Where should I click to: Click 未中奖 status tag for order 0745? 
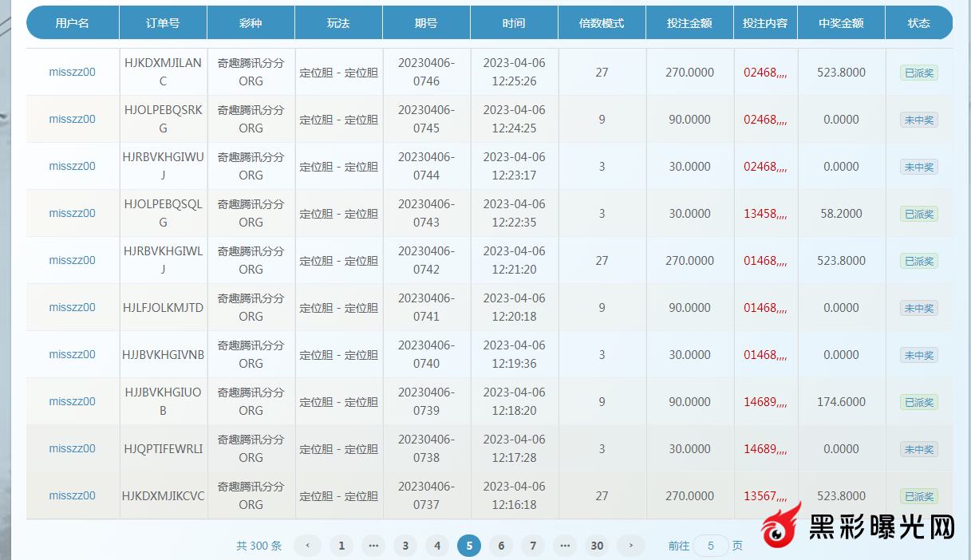[918, 120]
